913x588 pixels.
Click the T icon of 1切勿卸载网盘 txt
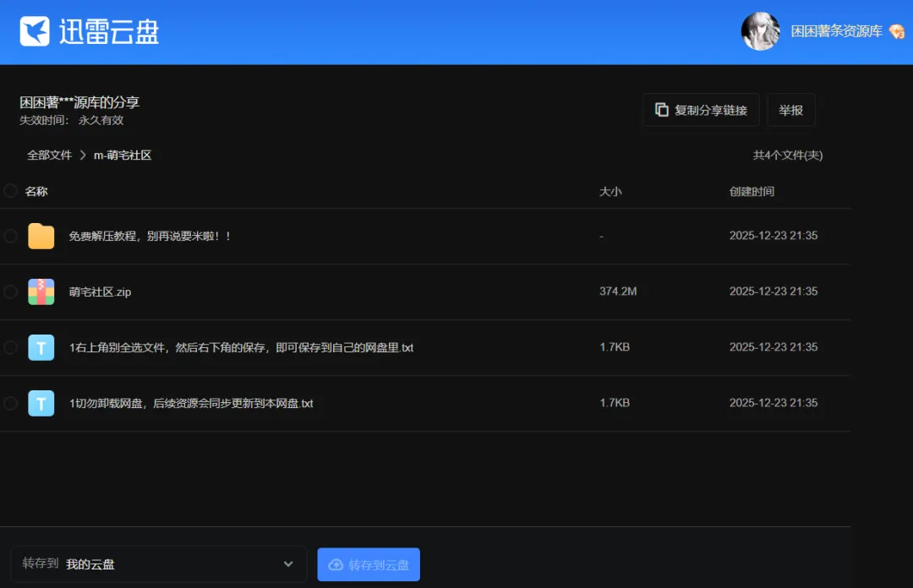coord(41,404)
